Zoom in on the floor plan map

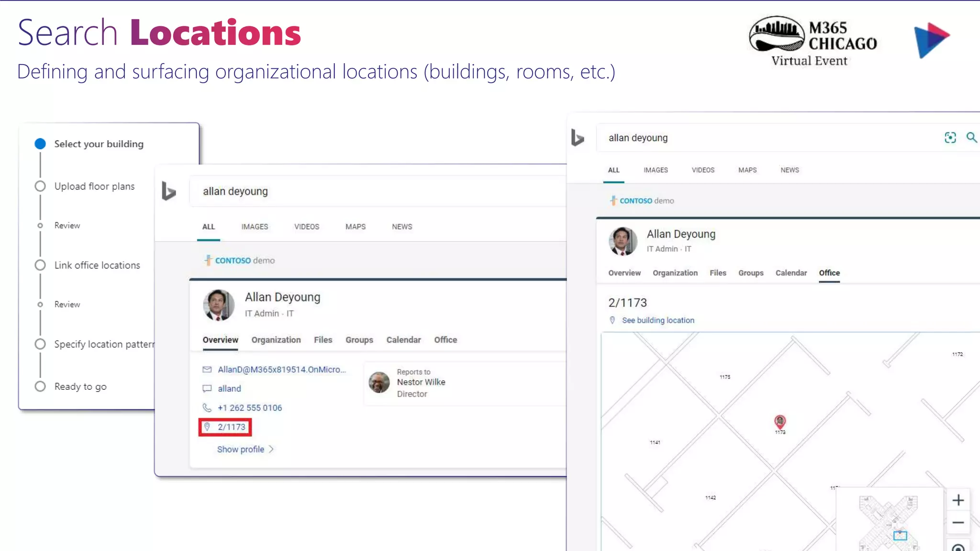point(958,500)
